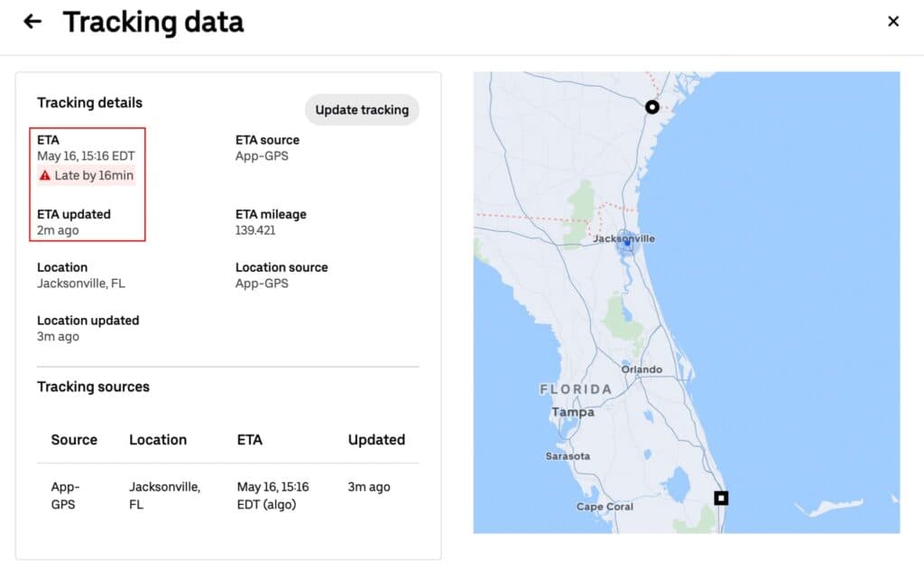924x578 pixels.
Task: Select the black square destination marker on map
Action: tap(720, 497)
